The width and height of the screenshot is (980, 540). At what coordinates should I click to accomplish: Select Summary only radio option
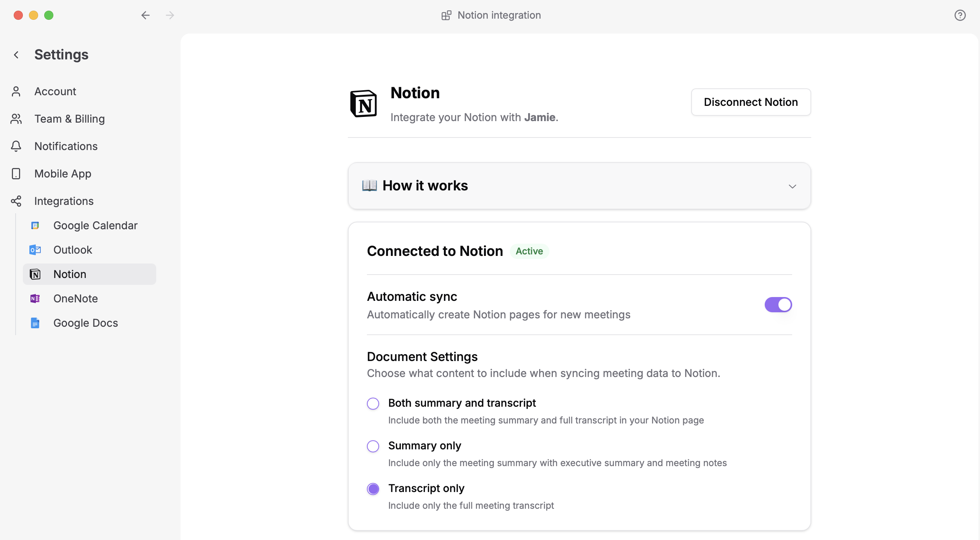point(373,446)
